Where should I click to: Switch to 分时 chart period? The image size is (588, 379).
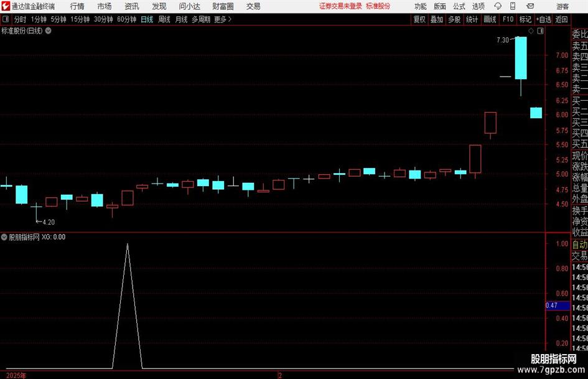tap(20, 19)
